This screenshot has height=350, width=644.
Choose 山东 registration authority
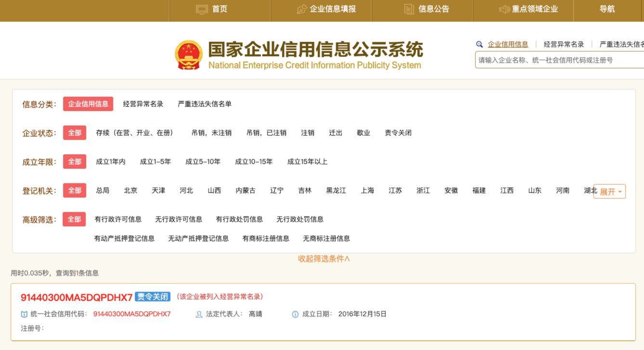535,190
